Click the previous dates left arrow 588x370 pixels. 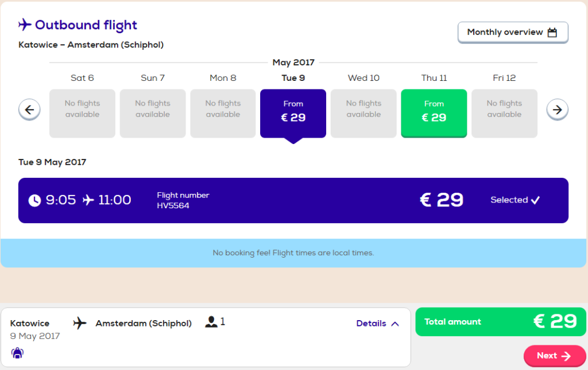(29, 110)
